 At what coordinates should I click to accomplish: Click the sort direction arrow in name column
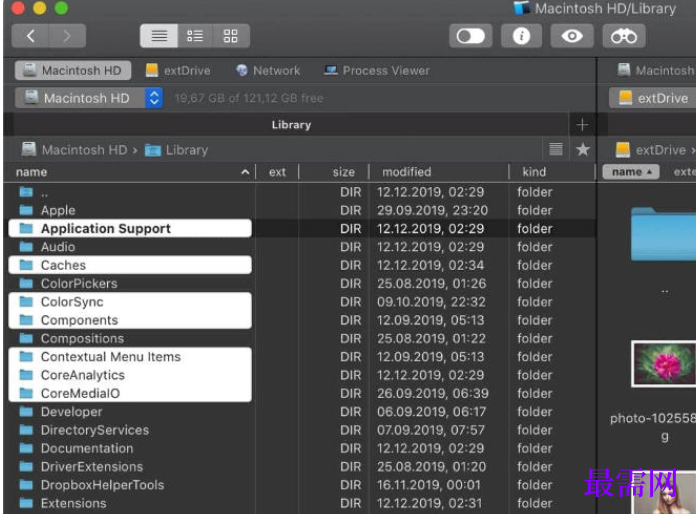(245, 172)
